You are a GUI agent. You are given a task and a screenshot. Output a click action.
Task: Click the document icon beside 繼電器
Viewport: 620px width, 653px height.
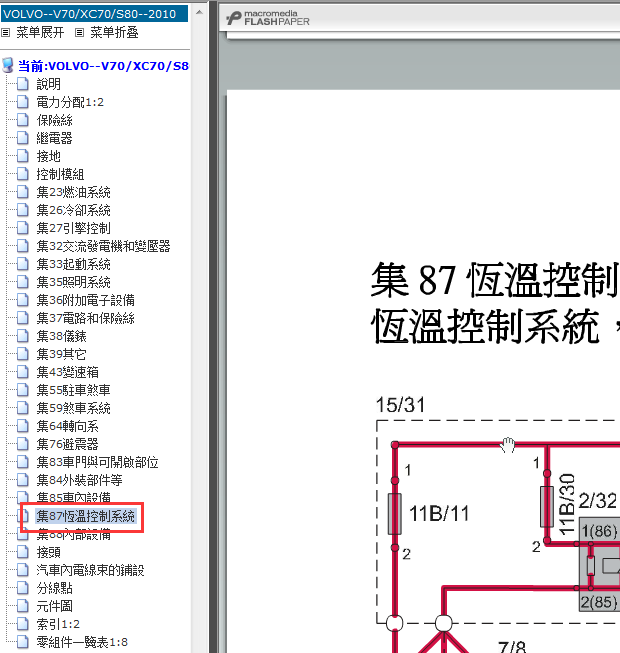(x=23, y=138)
